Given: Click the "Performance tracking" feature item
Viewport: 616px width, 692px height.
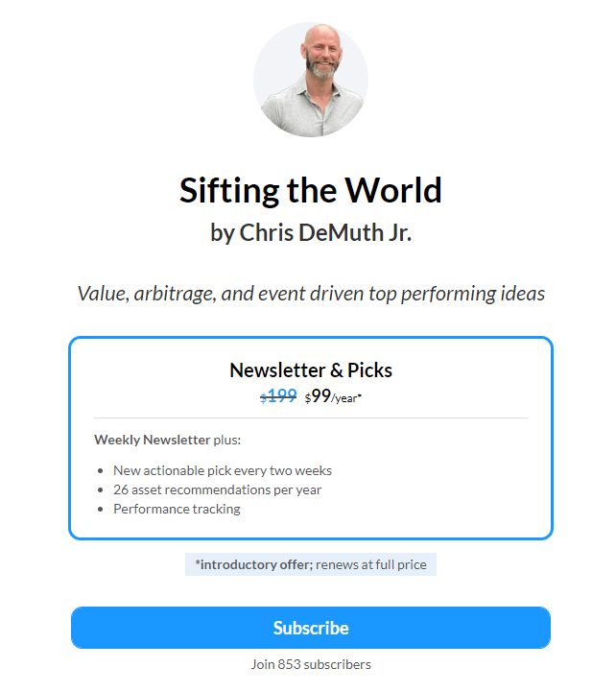Looking at the screenshot, I should point(177,509).
